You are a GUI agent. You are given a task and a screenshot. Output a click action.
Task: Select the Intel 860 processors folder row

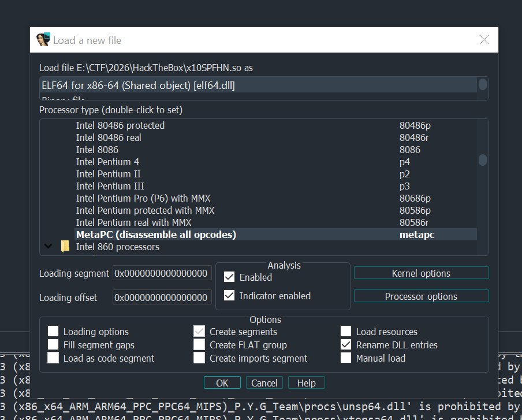click(x=258, y=247)
